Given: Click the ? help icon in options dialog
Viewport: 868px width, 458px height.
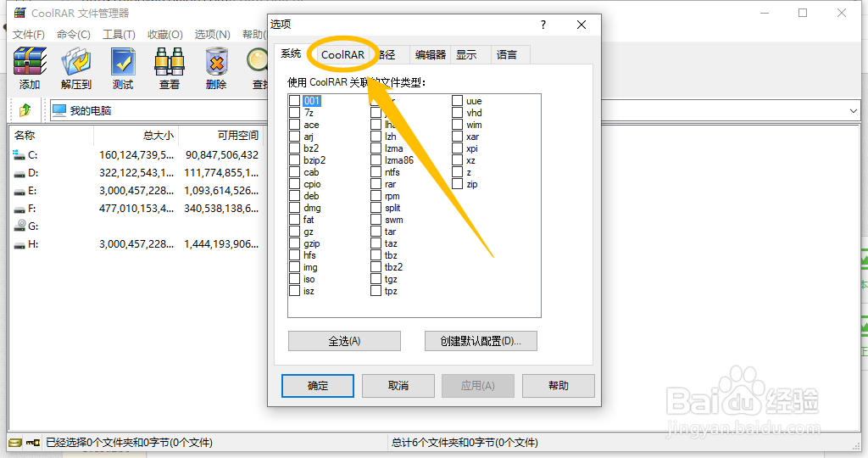Looking at the screenshot, I should [x=543, y=25].
